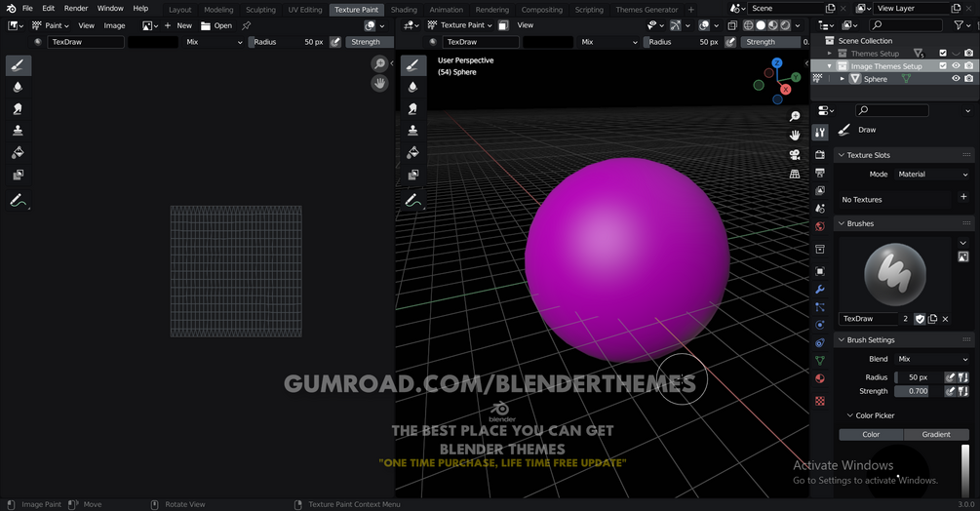Open the Texture checker properties tab
This screenshot has width=980, height=511.
tap(820, 401)
